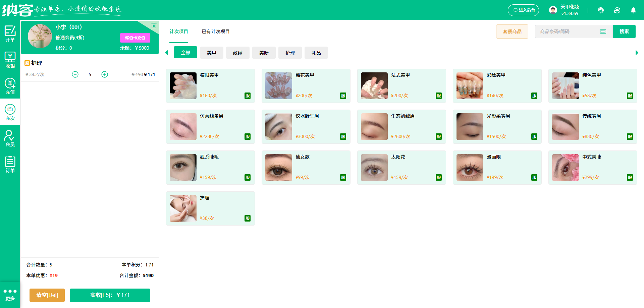Decrease 护理 quantity with minus button
644x308 pixels.
tap(75, 74)
